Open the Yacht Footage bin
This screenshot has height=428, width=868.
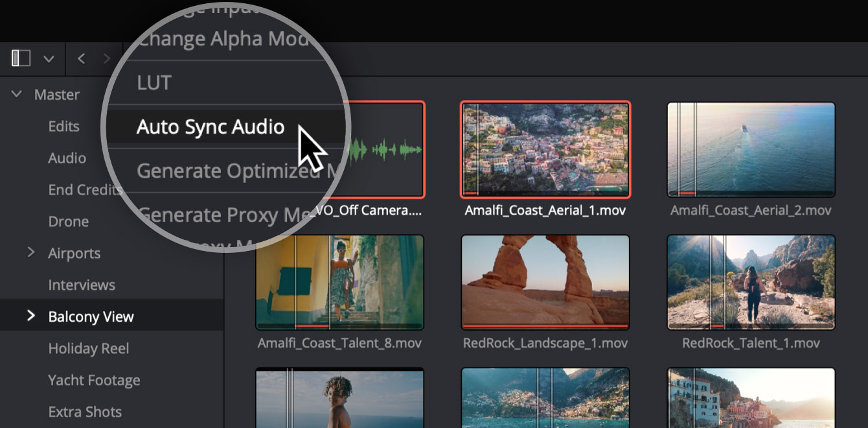click(95, 380)
